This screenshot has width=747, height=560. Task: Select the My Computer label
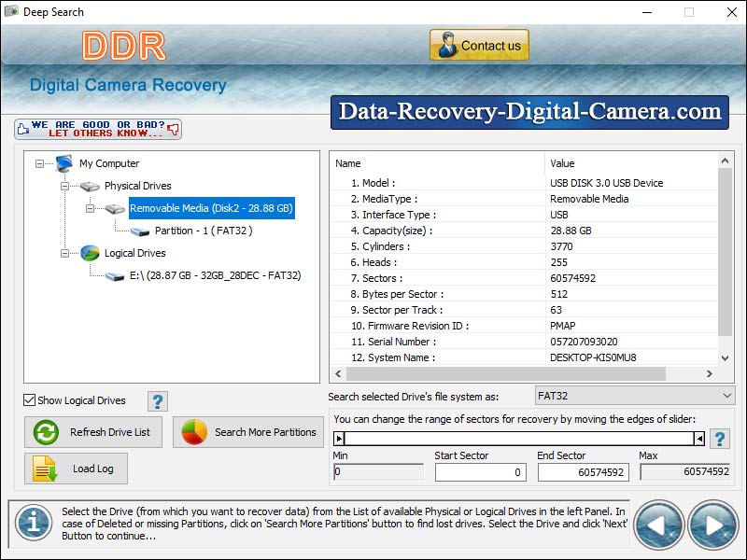pyautogui.click(x=109, y=163)
